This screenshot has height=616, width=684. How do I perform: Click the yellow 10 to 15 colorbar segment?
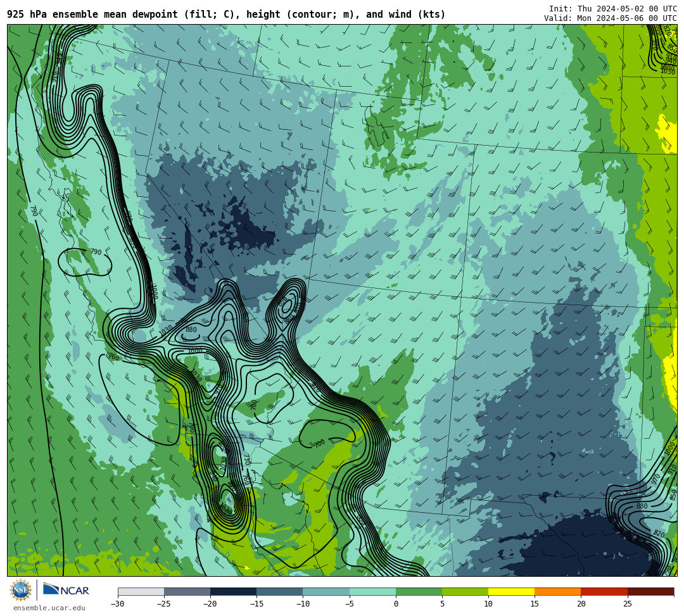(x=511, y=591)
